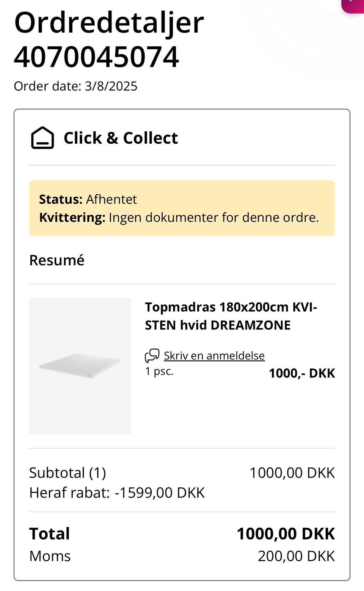Click the 1000,- DKK item price
This screenshot has height=591, width=364.
[302, 373]
